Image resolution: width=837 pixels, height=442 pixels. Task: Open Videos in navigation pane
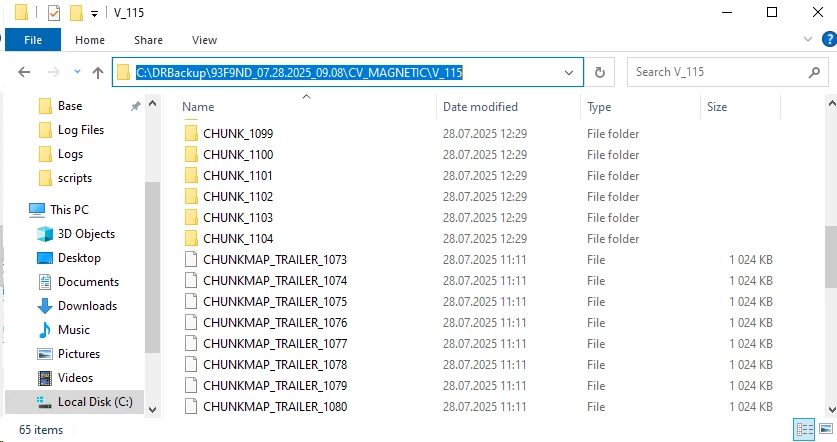(x=75, y=378)
